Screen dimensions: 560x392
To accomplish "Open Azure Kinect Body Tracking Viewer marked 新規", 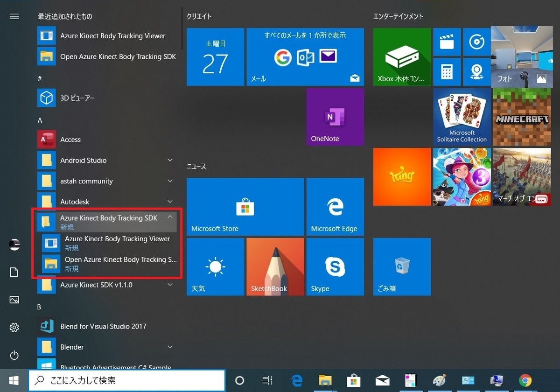I will click(109, 243).
